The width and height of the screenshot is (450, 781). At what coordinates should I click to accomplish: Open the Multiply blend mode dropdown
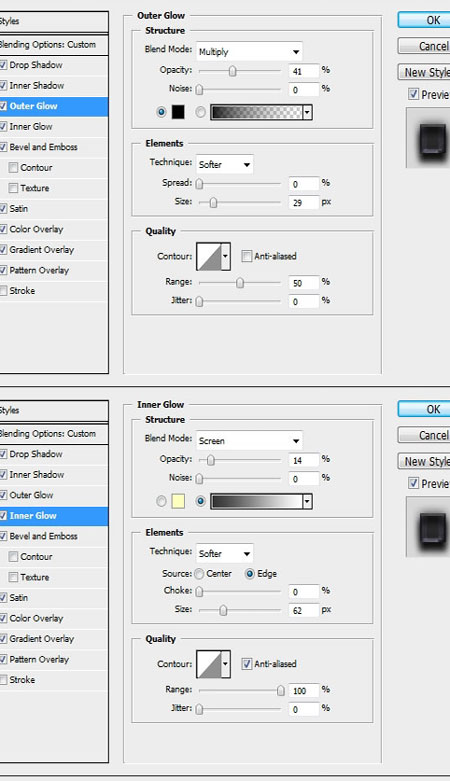tap(249, 52)
